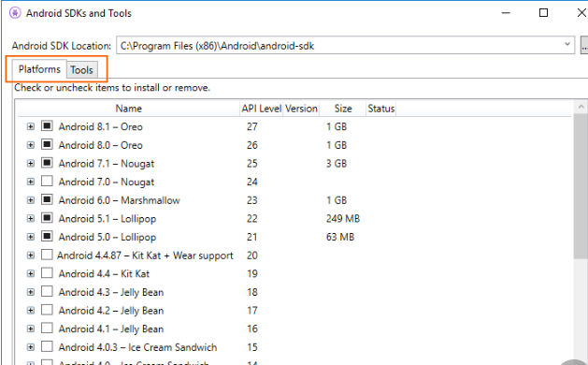
Task: Toggle the Android 5.1 – Lollipop checkbox
Action: (47, 218)
